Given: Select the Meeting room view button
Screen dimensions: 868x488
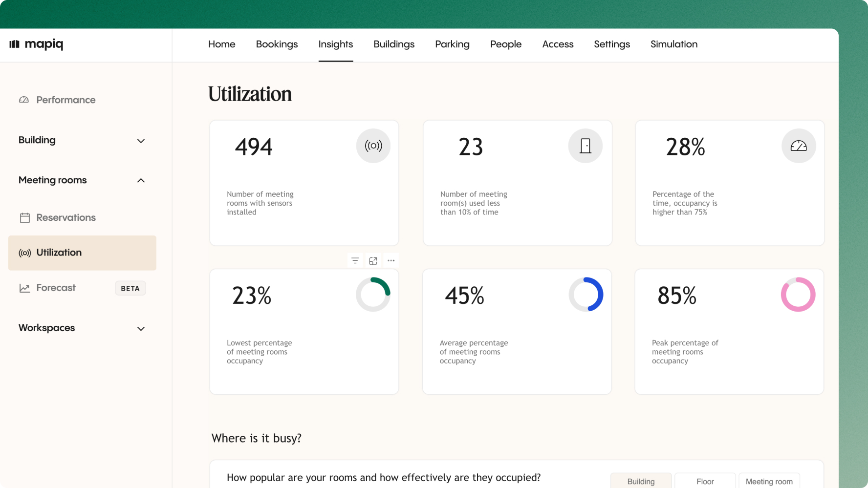Looking at the screenshot, I should [x=769, y=481].
